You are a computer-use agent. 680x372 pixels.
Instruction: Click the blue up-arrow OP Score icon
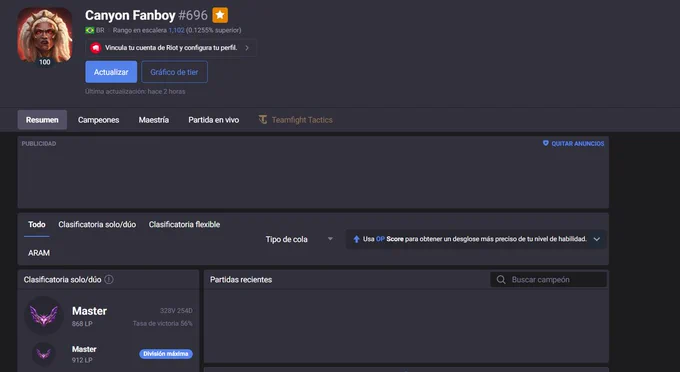pos(356,239)
